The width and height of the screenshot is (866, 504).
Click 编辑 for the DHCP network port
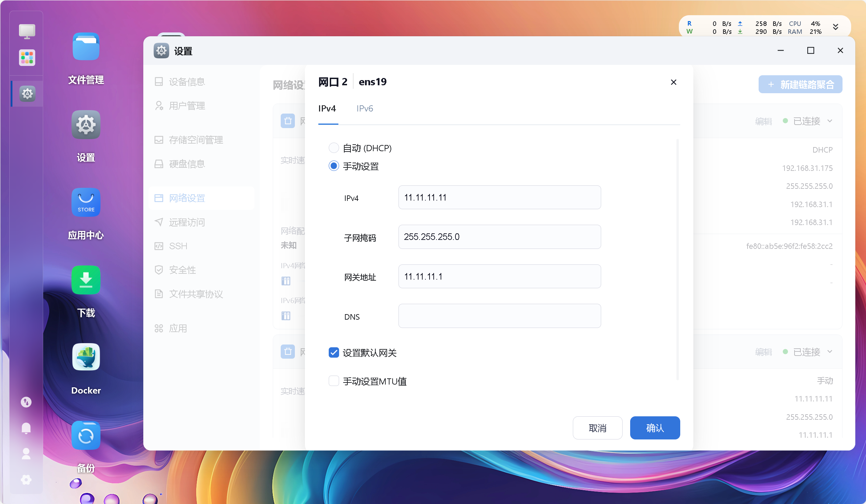pos(763,121)
